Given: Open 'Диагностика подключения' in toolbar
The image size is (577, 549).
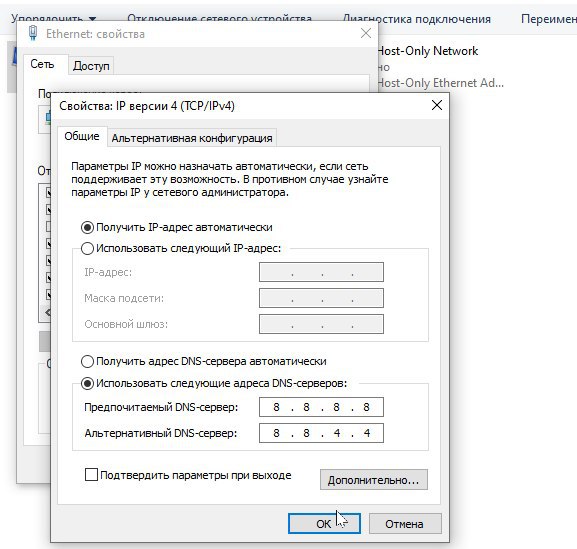Looking at the screenshot, I should (x=417, y=19).
